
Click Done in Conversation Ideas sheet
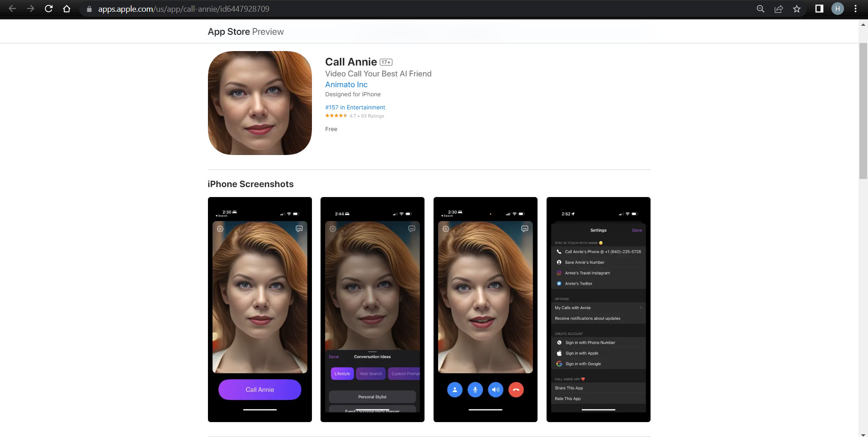[334, 357]
